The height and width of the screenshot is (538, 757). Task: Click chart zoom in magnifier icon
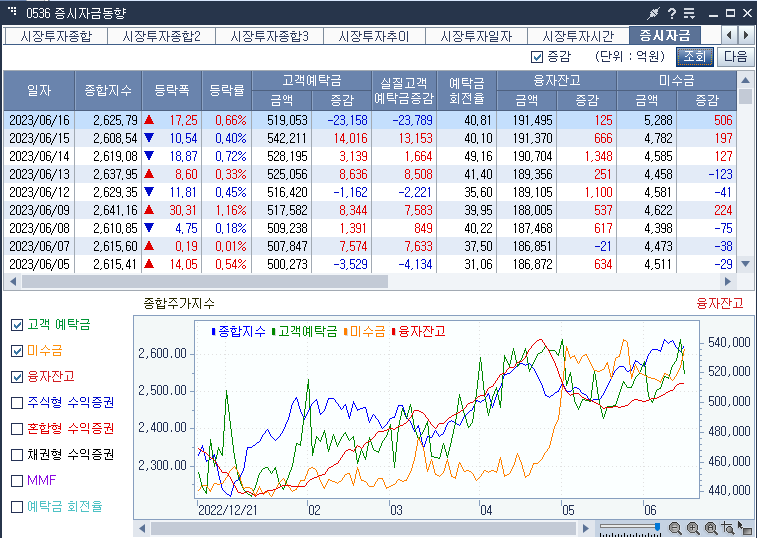693,528
